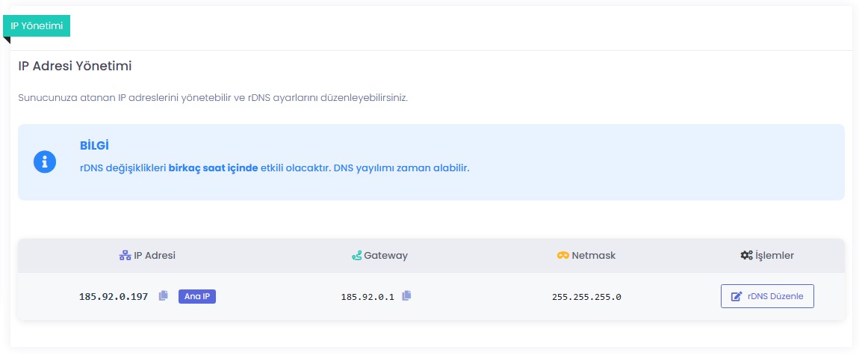
Task: Select the gateway value 185.92.0.1
Action: (x=368, y=297)
